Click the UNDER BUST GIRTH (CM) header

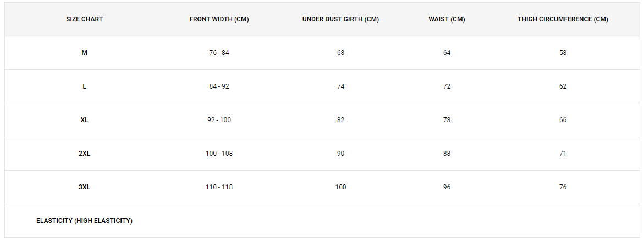click(340, 19)
